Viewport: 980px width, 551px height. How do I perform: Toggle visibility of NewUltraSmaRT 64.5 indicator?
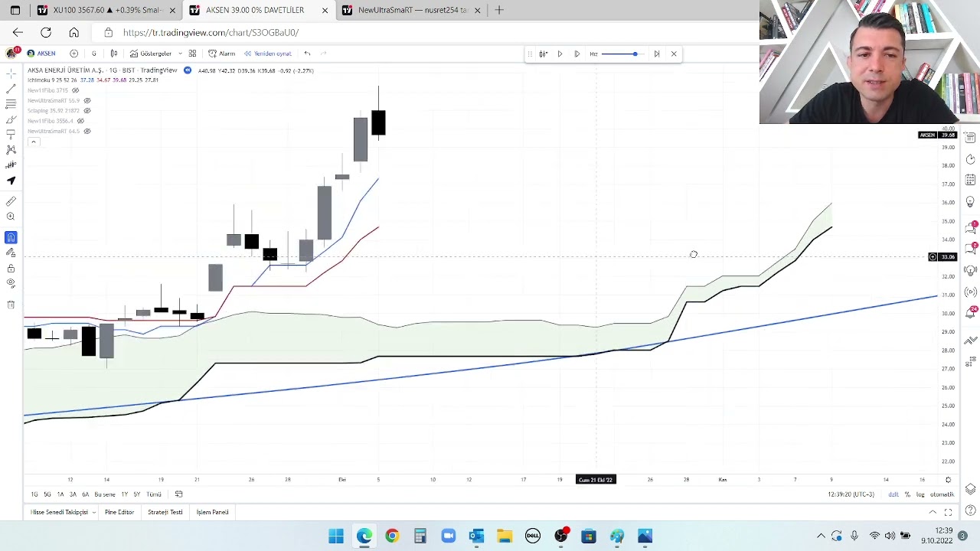(x=87, y=131)
